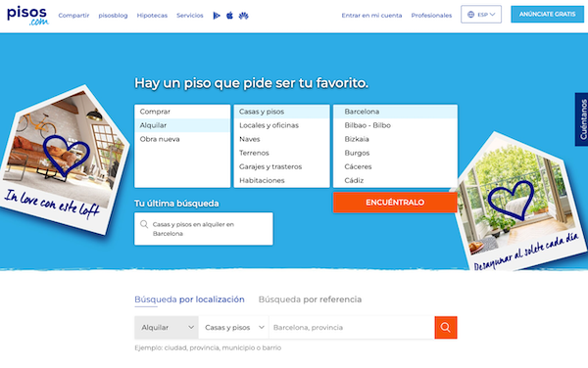
Task: Select Casas y pisos property type
Action: pos(281,112)
